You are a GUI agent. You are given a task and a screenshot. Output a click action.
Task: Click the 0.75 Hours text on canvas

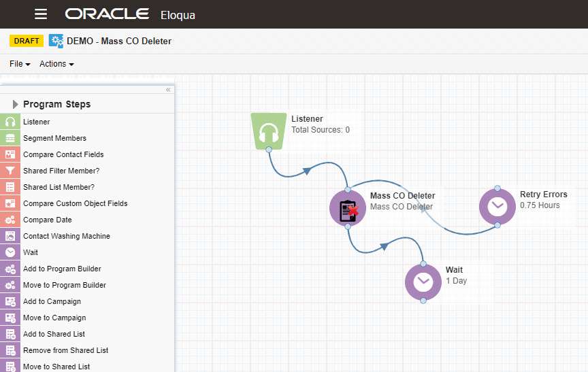click(x=540, y=205)
